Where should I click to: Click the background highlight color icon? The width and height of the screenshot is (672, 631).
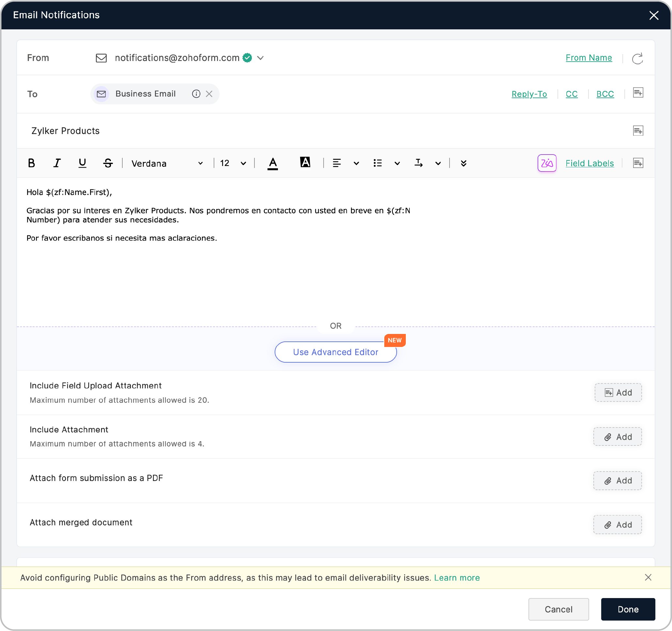(305, 163)
